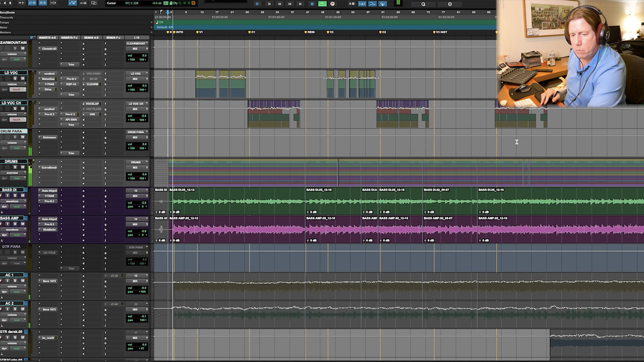
Task: Click the I/O column header
Action: (x=137, y=38)
